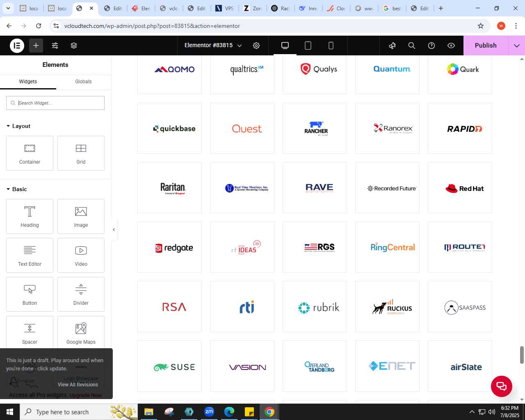Go back to previous page

[x=9, y=26]
